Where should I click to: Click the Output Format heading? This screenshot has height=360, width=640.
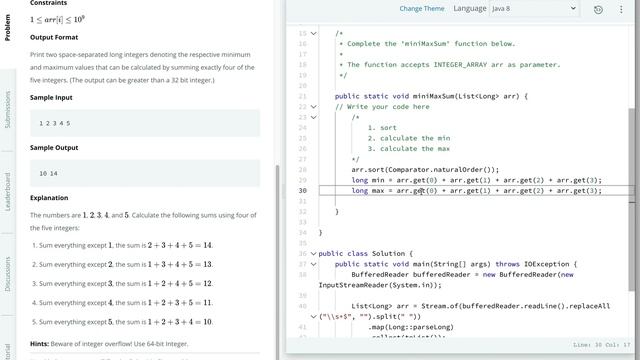click(54, 37)
